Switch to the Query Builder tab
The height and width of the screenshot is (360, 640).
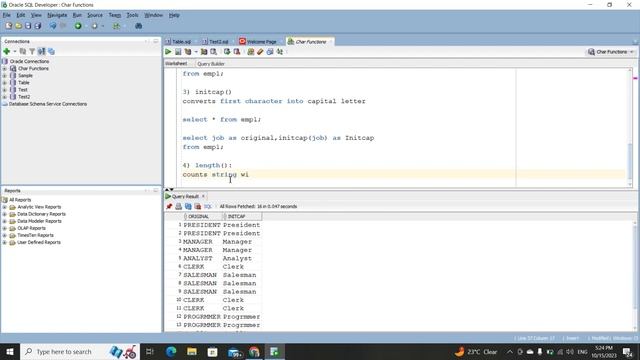point(211,64)
